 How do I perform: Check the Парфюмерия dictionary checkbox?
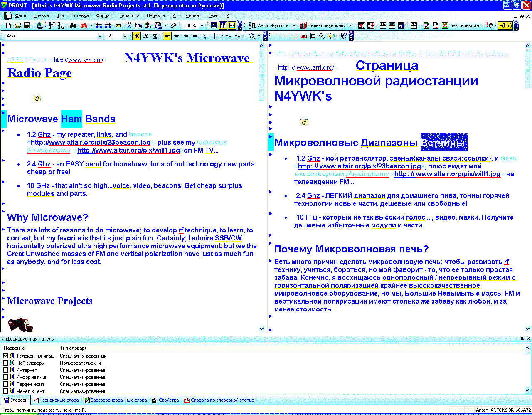5,384
